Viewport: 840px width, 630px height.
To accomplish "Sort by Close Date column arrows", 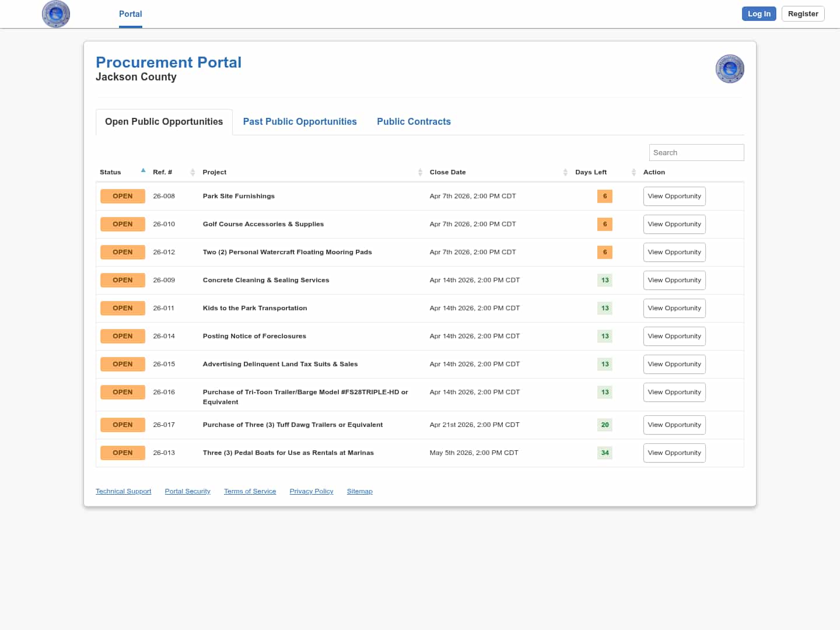I will point(565,172).
